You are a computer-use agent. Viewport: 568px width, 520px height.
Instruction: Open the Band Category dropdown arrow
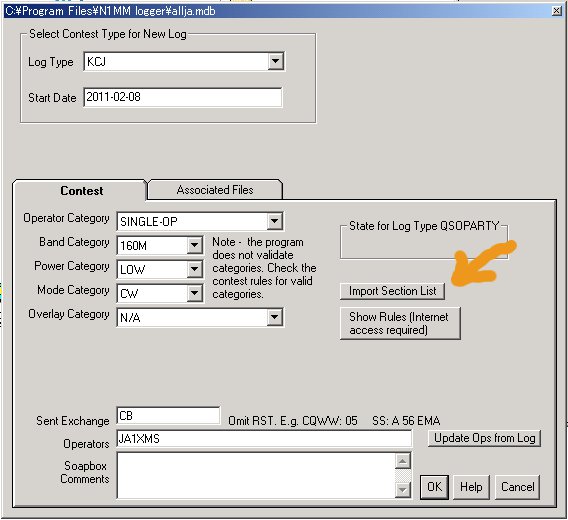(195, 245)
